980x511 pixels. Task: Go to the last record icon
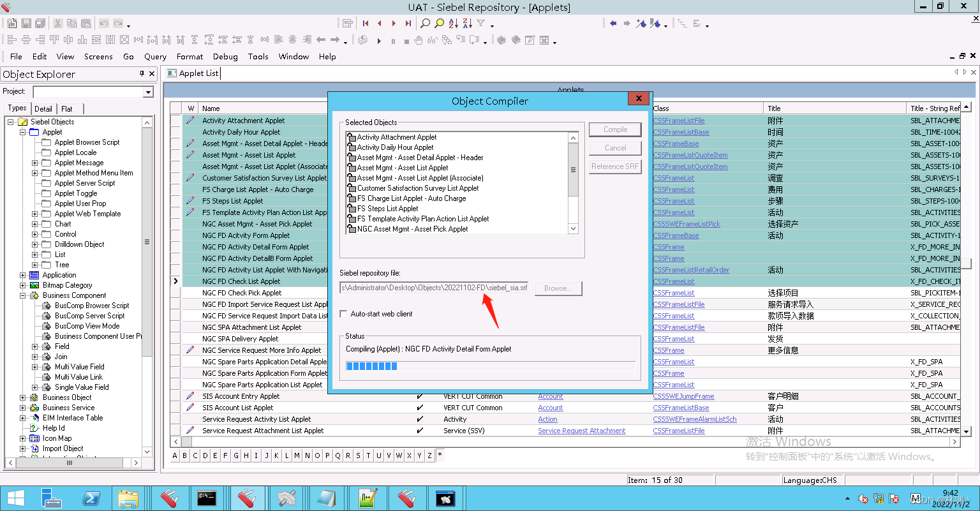pyautogui.click(x=408, y=24)
